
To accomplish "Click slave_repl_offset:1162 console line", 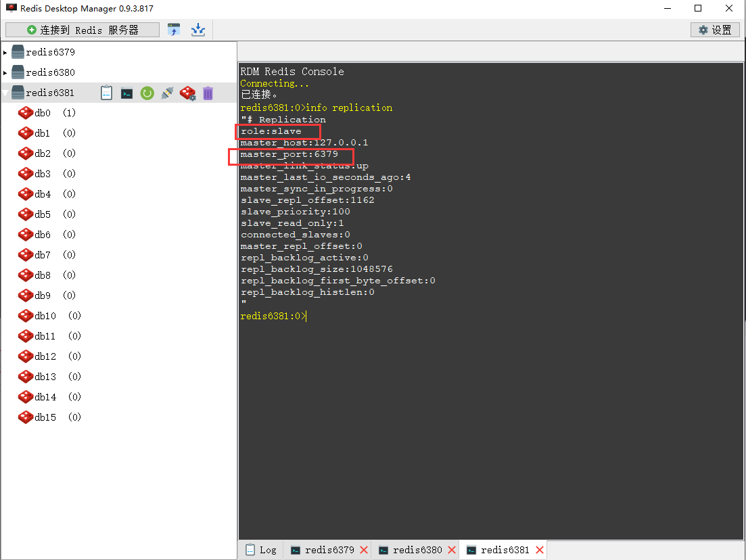I will 307,200.
